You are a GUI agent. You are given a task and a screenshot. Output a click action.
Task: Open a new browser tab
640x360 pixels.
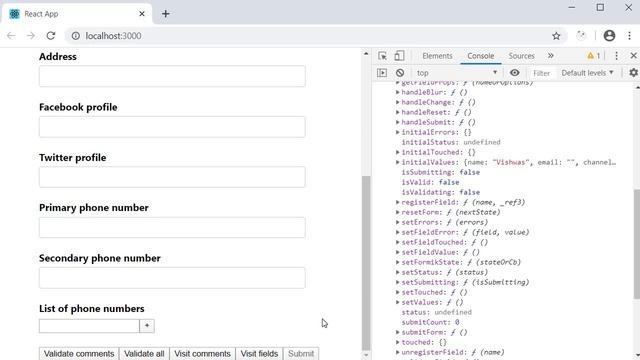(x=165, y=14)
